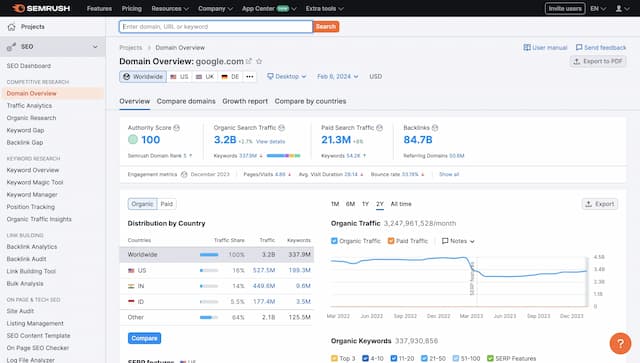
Task: Toggle 4-10 keywords checkbox
Action: (366, 358)
